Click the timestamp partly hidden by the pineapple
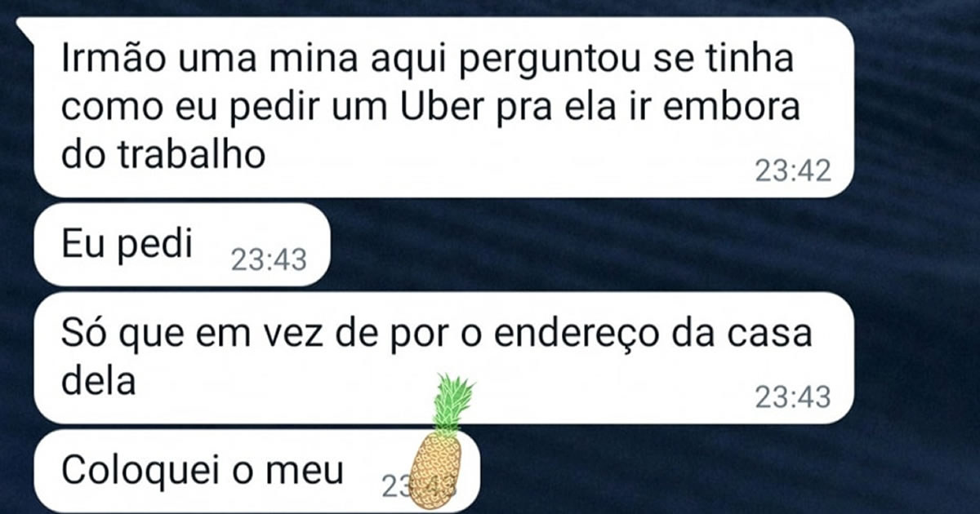 [x=416, y=487]
